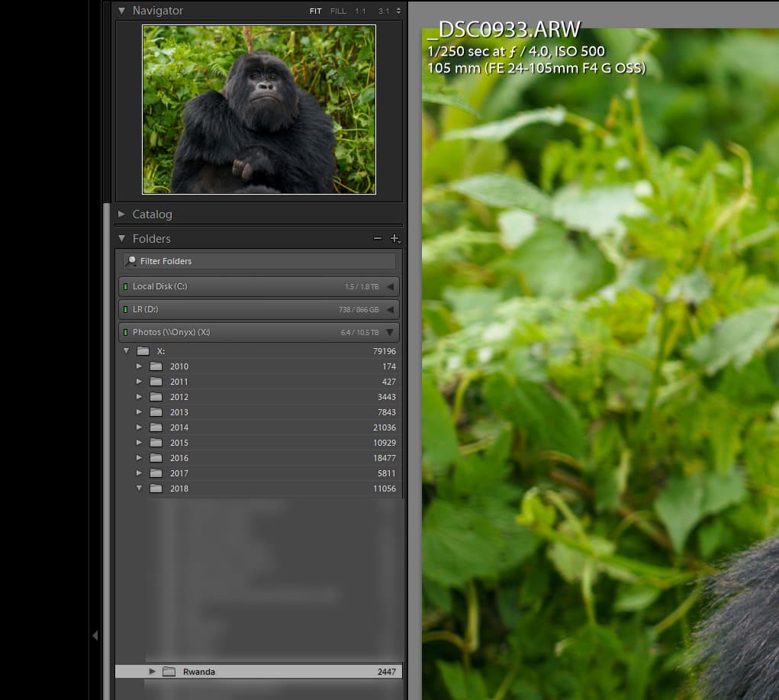
Task: Click the main gorilla photo view
Action: tap(600, 364)
